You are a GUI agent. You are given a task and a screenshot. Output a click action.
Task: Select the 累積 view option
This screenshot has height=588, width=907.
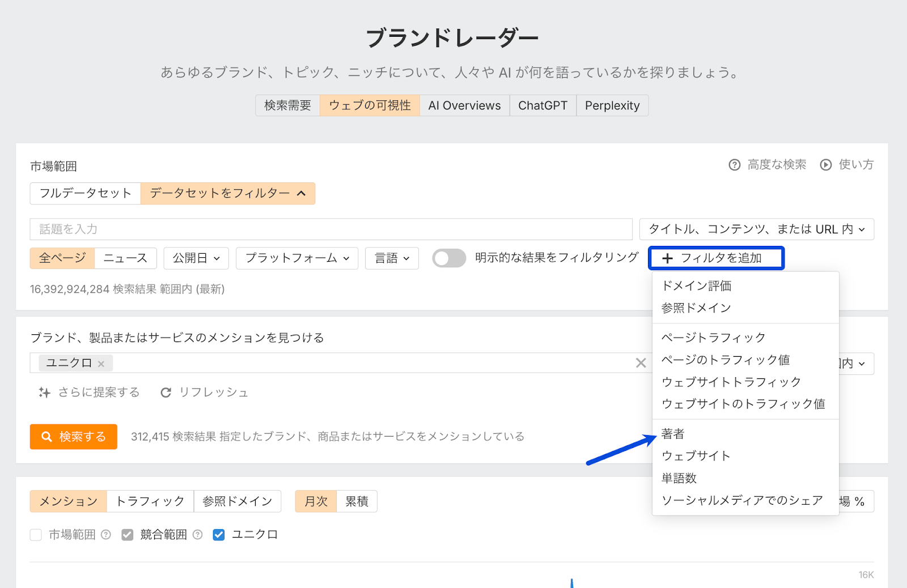pos(357,501)
